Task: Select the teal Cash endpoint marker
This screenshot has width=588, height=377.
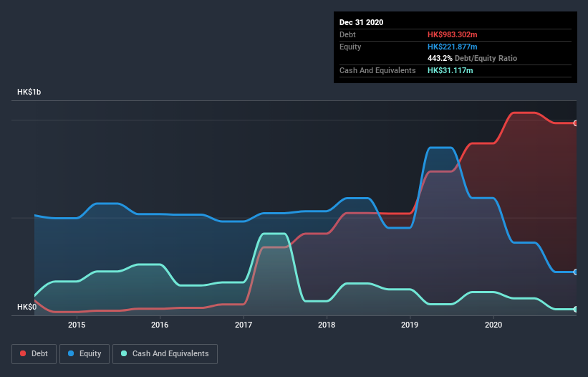Action: coord(576,309)
